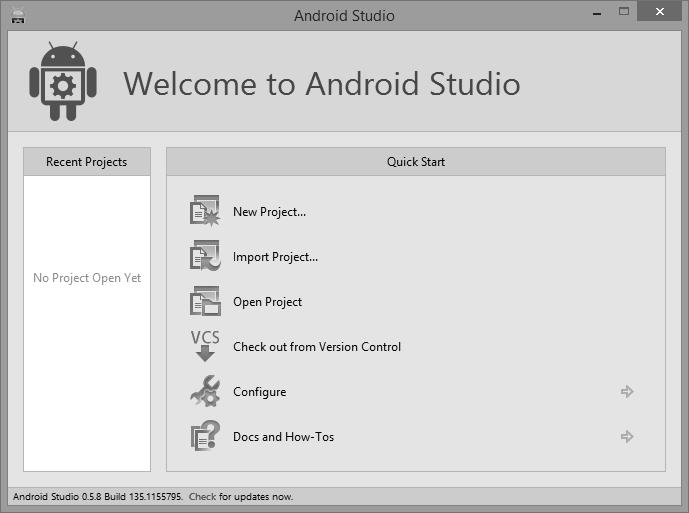Image resolution: width=689 pixels, height=513 pixels.
Task: Start a New Project
Action: [x=269, y=212]
